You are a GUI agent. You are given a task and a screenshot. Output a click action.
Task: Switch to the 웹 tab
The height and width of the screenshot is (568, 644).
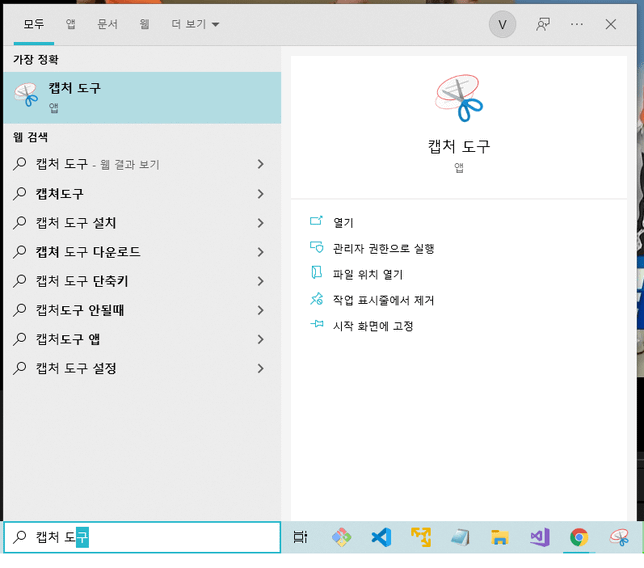coord(144,24)
